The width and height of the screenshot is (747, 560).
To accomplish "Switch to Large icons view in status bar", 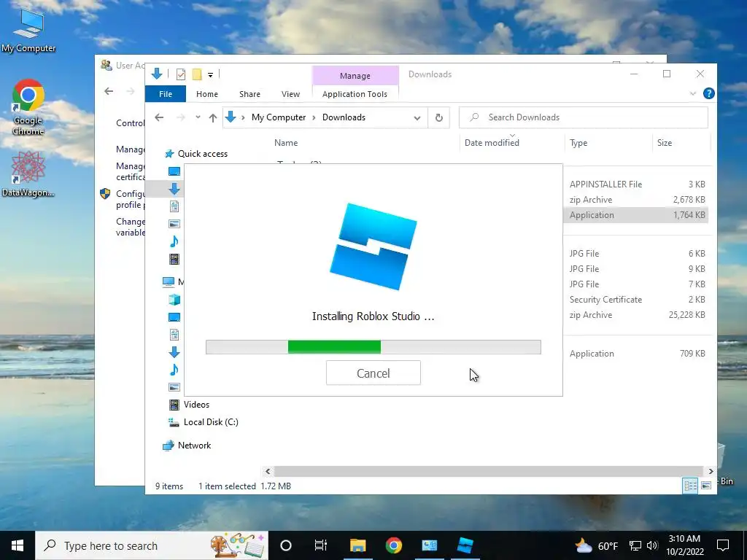I will click(x=706, y=485).
